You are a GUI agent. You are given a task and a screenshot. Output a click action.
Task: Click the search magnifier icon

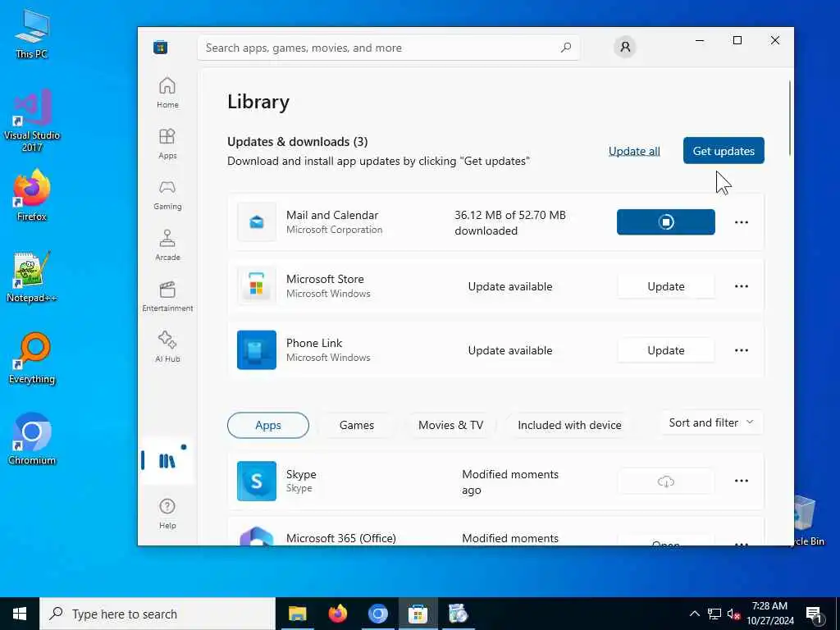pos(566,48)
